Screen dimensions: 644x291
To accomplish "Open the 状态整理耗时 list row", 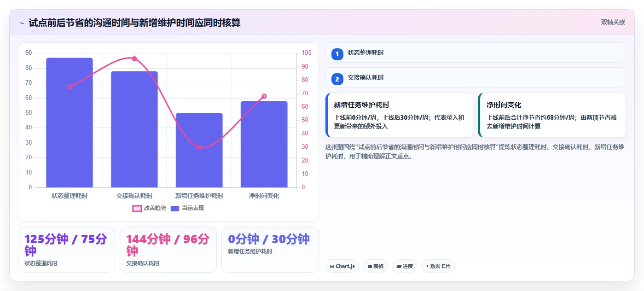I will 476,52.
